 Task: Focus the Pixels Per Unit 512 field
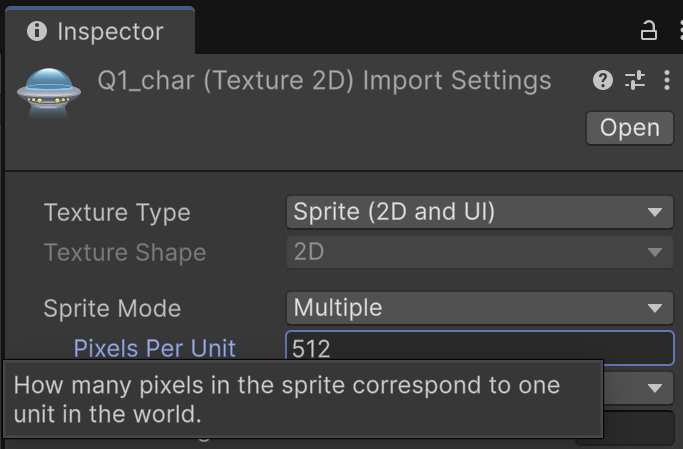[480, 348]
